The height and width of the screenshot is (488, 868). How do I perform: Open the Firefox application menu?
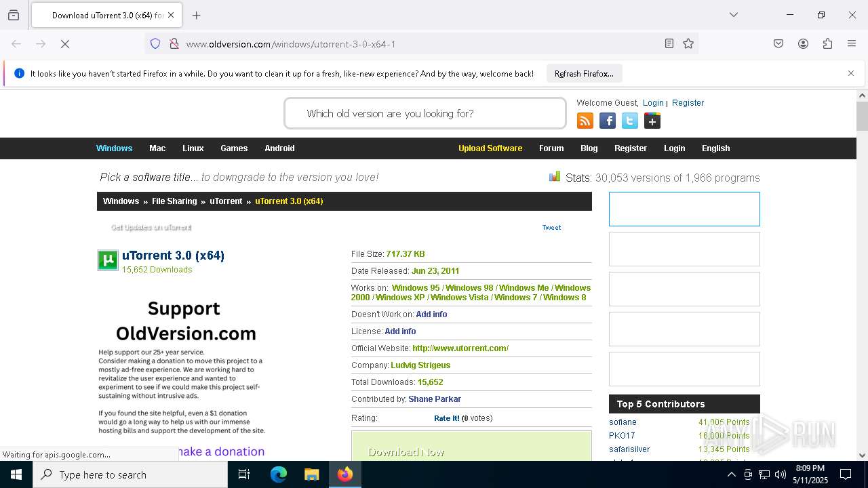click(x=852, y=44)
